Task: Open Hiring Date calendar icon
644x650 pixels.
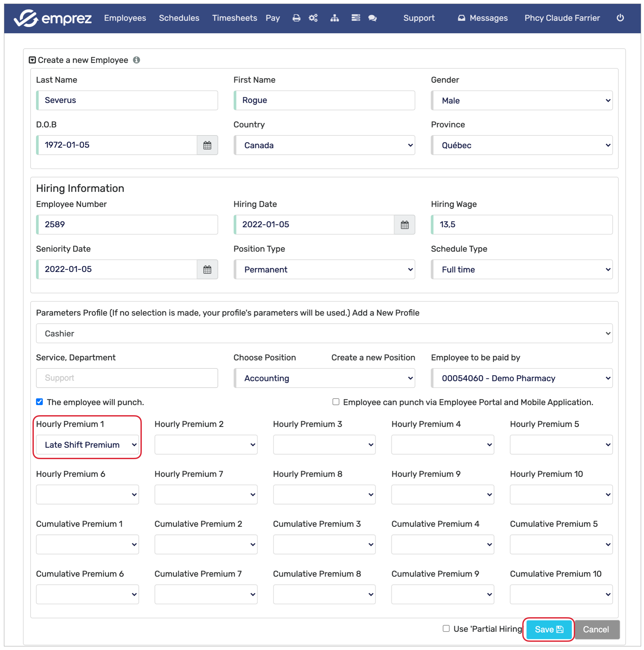Action: (404, 225)
